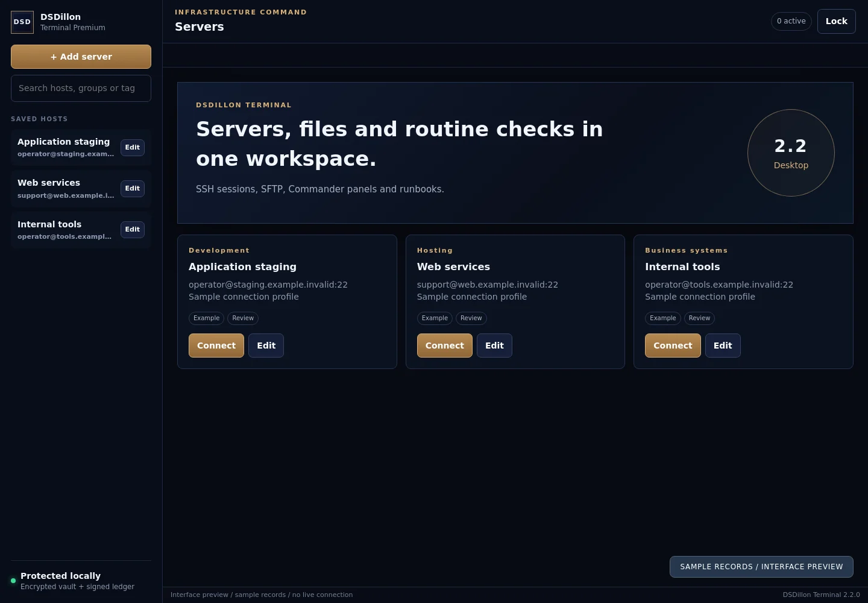The image size is (868, 603).
Task: Connect to Internal tools server
Action: (673, 346)
